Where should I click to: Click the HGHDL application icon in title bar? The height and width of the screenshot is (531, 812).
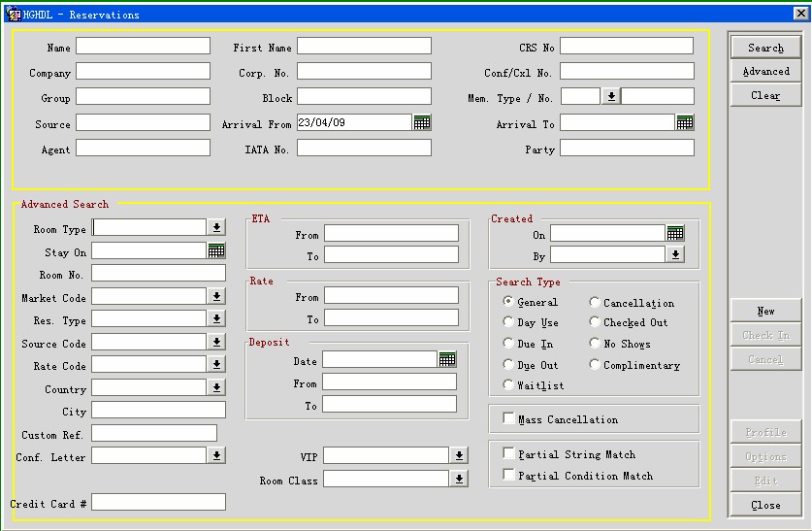coord(14,15)
